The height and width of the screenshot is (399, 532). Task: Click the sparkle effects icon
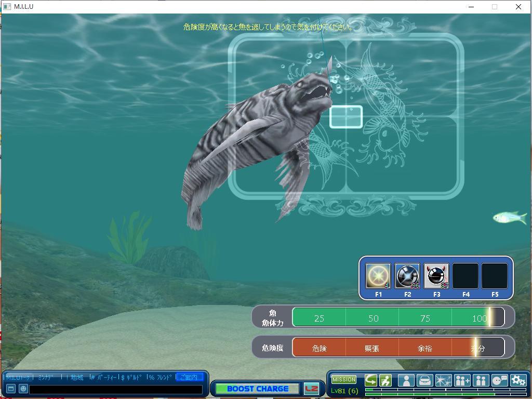pos(443,380)
